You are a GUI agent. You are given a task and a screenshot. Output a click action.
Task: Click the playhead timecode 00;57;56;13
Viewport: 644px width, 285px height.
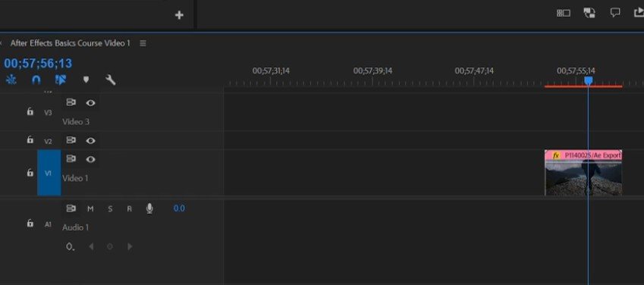(38, 63)
